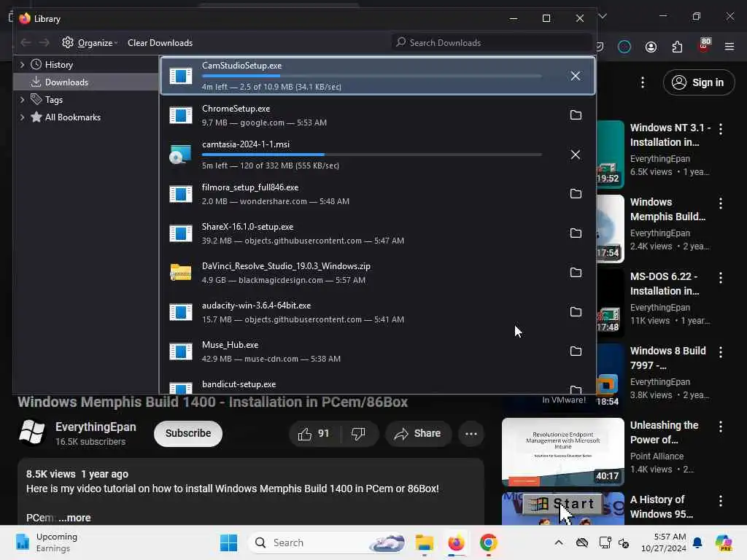747x560 pixels.
Task: Click the Muse_Hub.exe file icon
Action: pos(181,351)
